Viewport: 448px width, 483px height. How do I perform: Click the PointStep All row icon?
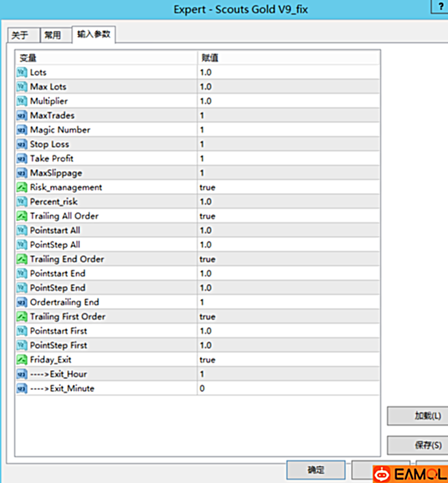coord(22,245)
